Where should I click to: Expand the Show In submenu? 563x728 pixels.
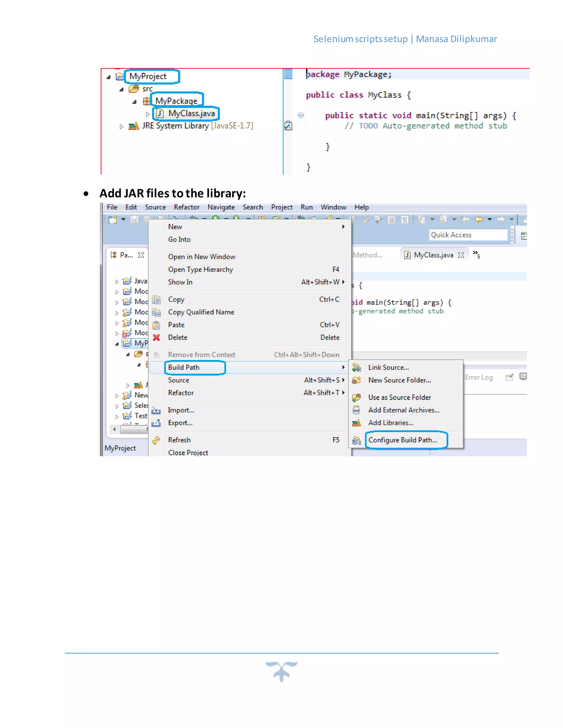click(250, 282)
